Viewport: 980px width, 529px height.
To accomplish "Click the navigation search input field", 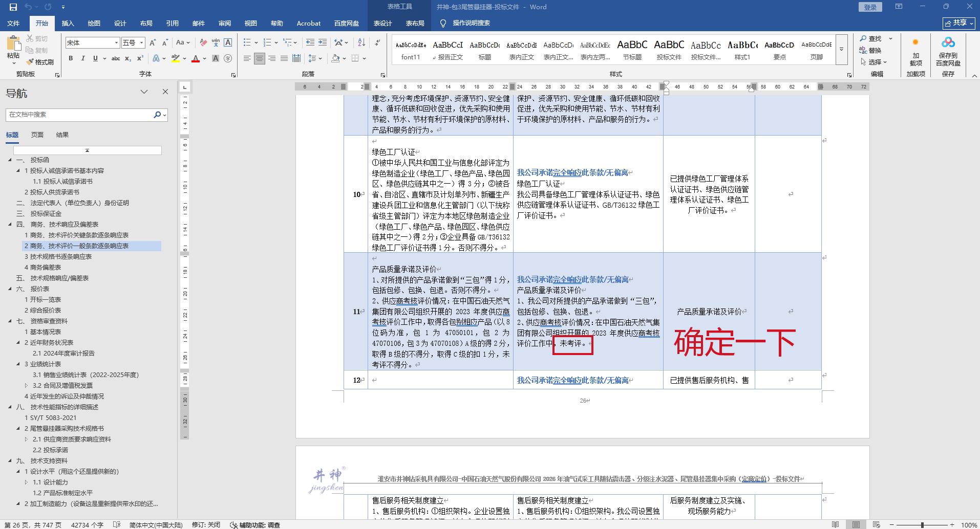I will coord(79,115).
